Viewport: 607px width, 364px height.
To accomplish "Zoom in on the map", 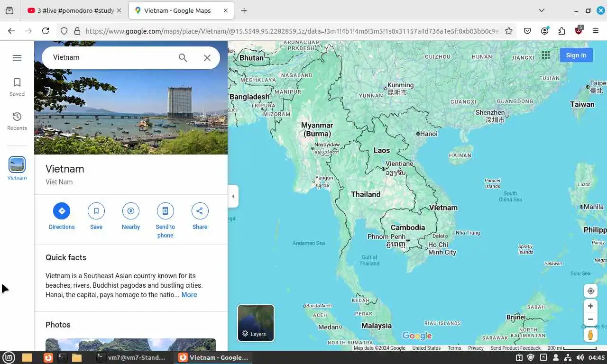I will (590, 306).
